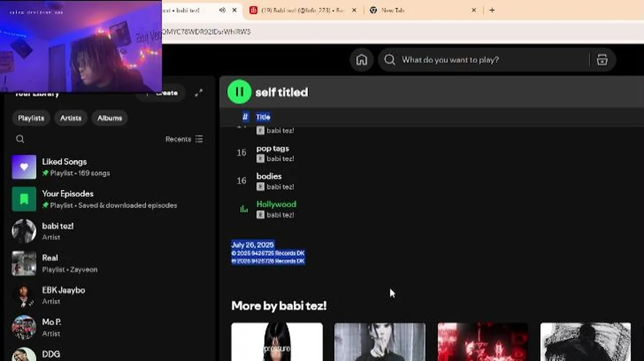Click the now-playing equalizer icon beside Hollywood

point(244,209)
